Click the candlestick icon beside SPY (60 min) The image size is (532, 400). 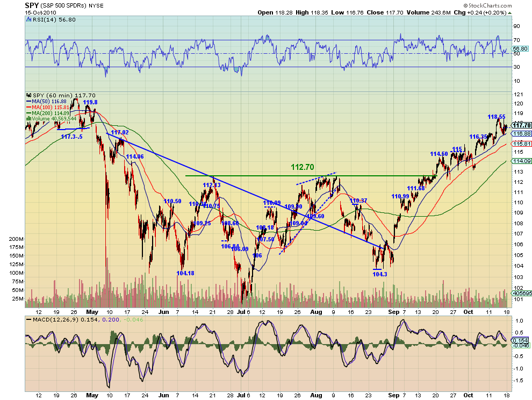(x=29, y=95)
